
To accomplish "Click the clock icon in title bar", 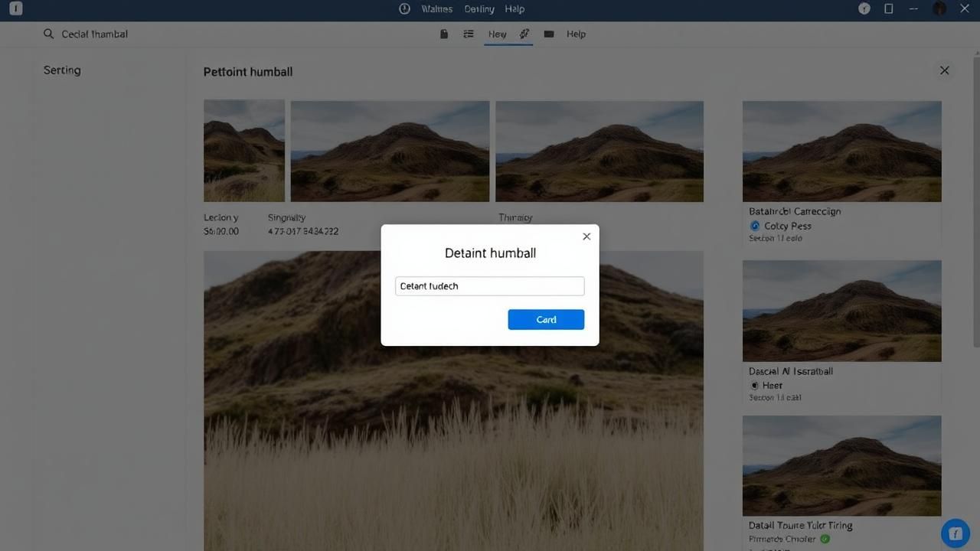I will point(405,9).
